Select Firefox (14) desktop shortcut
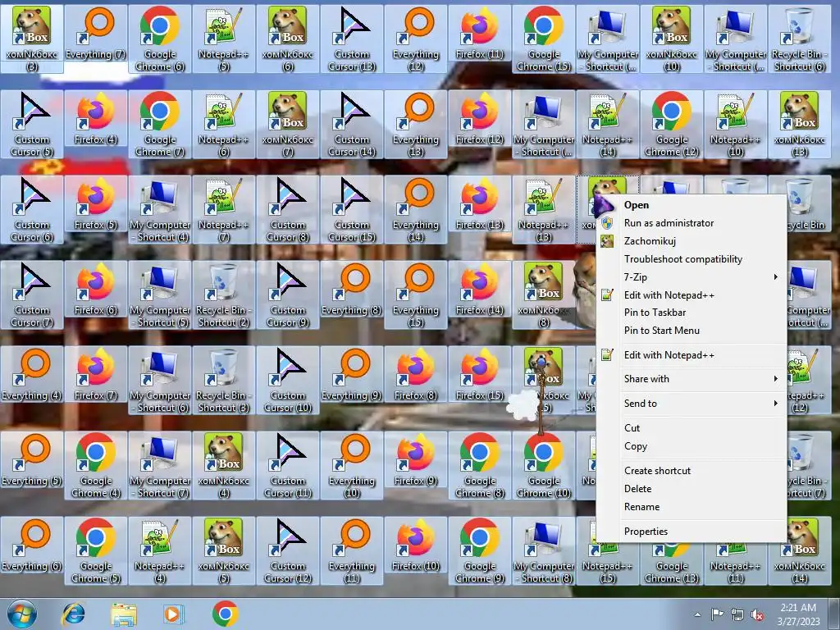This screenshot has width=840, height=630. coord(480,290)
